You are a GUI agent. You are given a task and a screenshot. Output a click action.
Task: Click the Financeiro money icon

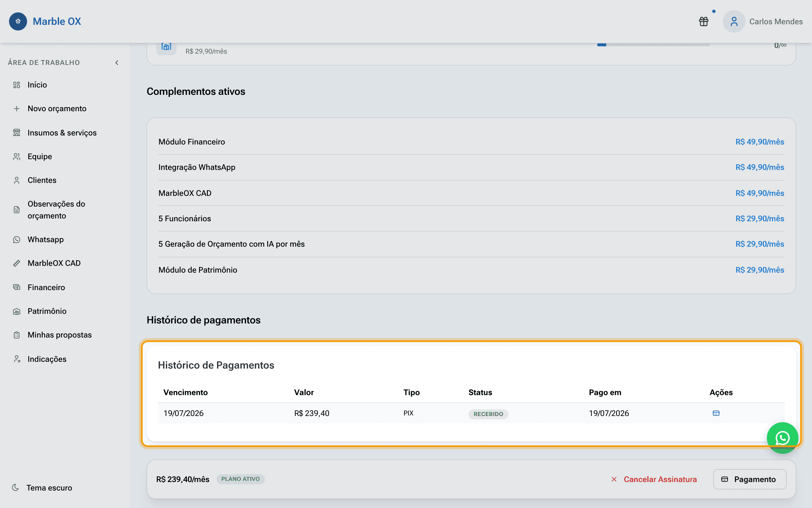point(17,287)
